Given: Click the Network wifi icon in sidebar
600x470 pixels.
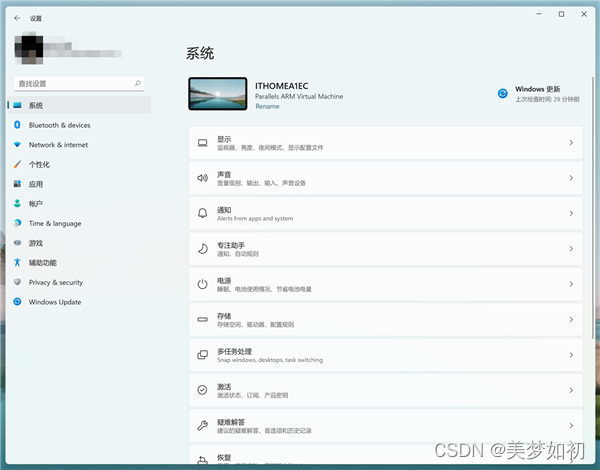Looking at the screenshot, I should (17, 145).
